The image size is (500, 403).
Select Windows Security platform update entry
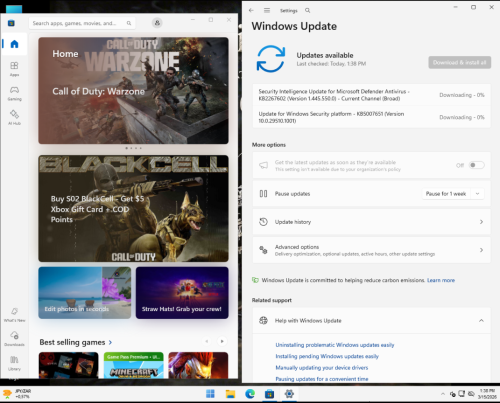pos(371,117)
